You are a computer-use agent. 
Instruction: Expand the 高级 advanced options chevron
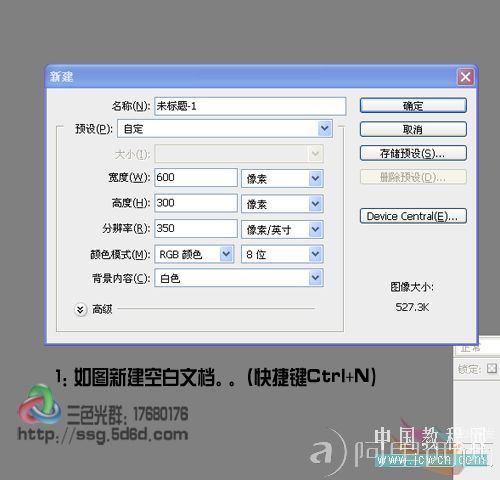point(80,310)
